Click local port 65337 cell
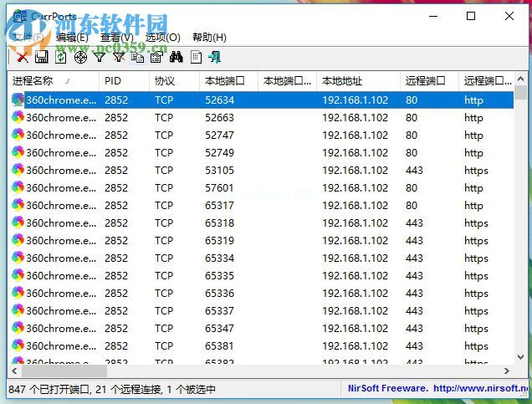This screenshot has width=532, height=404. coord(219,310)
